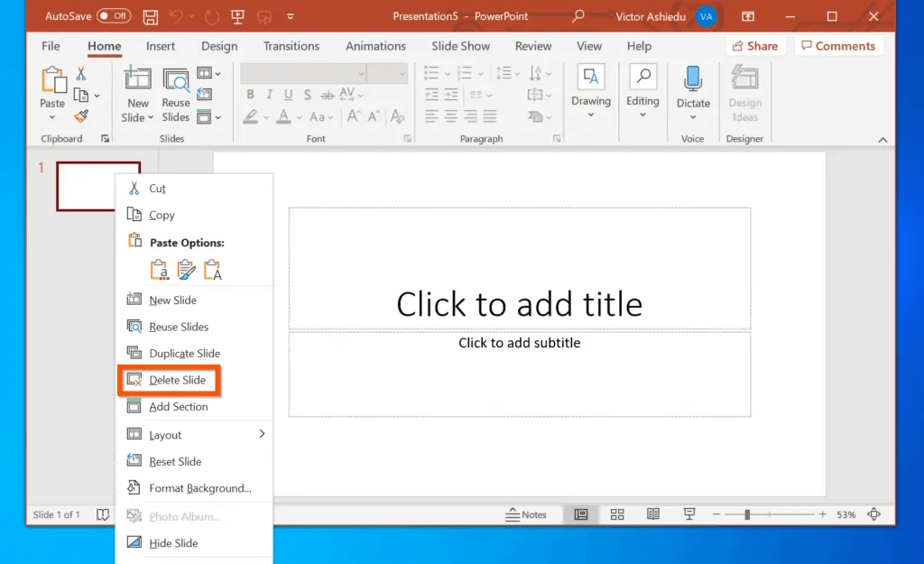Select the Format Painter tool
Viewport: 924px width, 564px height.
tap(80, 116)
